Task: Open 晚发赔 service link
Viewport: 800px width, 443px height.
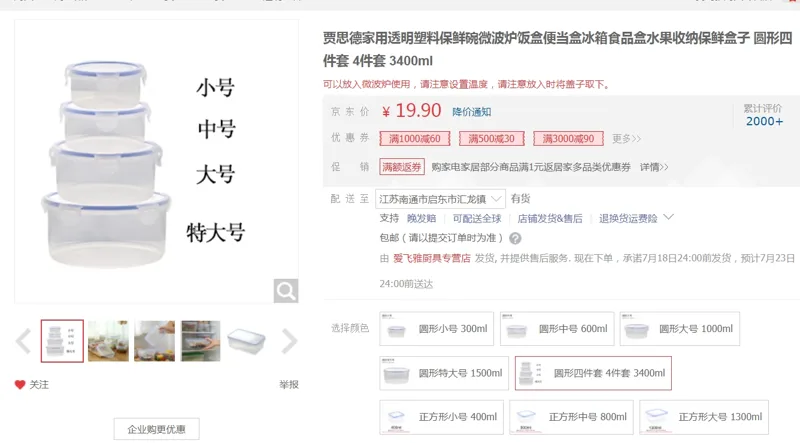Action: coord(421,218)
